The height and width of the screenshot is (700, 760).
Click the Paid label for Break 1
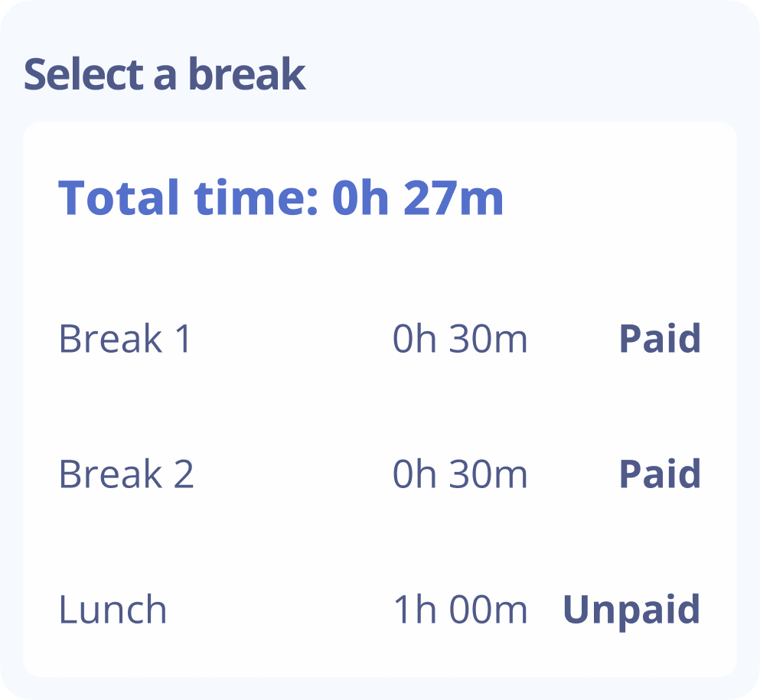[660, 339]
